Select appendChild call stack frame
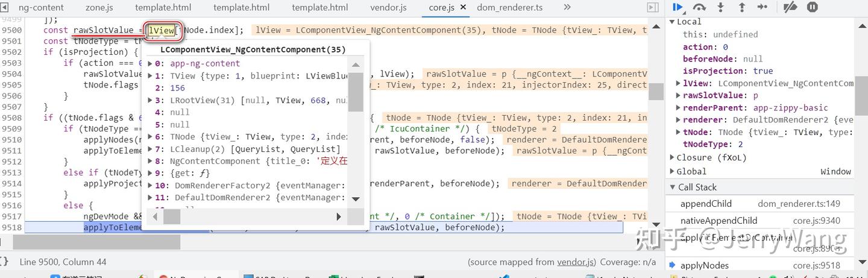 (706, 204)
